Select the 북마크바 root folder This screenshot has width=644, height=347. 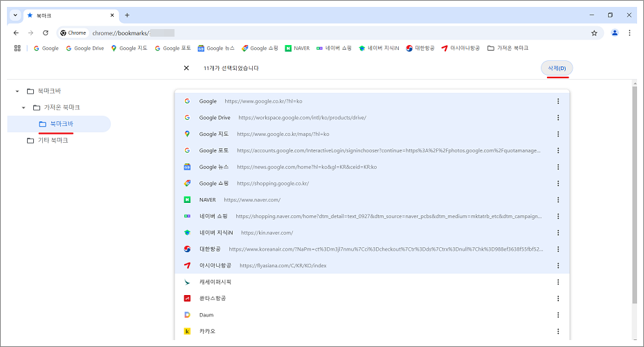44,91
